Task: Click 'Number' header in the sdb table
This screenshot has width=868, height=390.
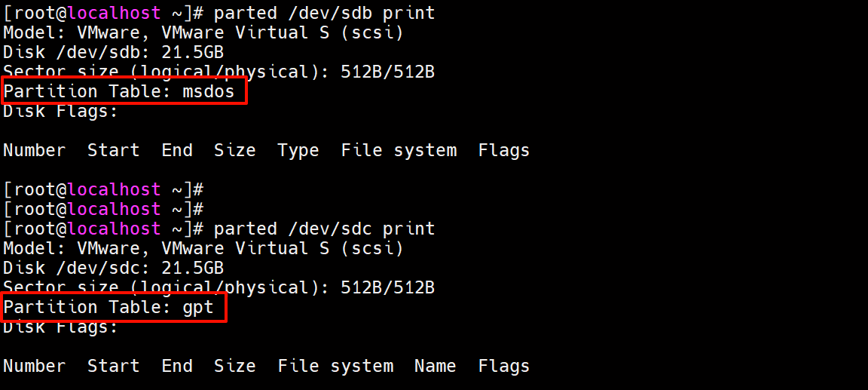Action: 34,151
